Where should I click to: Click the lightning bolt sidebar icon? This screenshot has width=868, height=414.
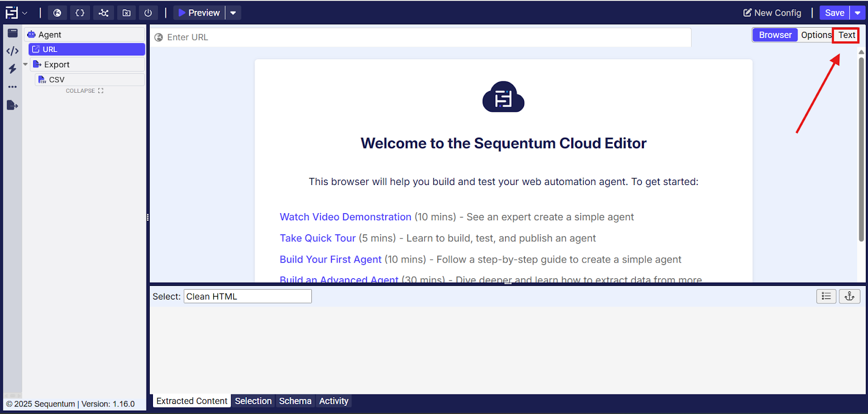tap(12, 69)
